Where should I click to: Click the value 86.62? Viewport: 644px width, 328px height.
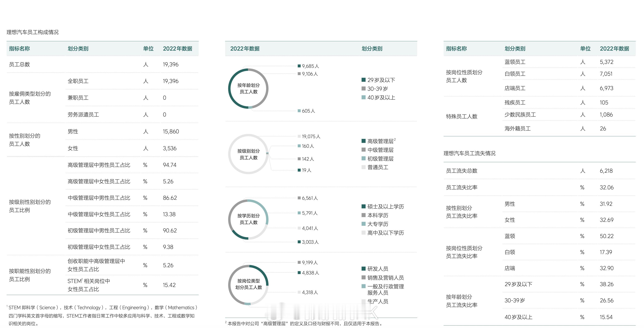170,198
